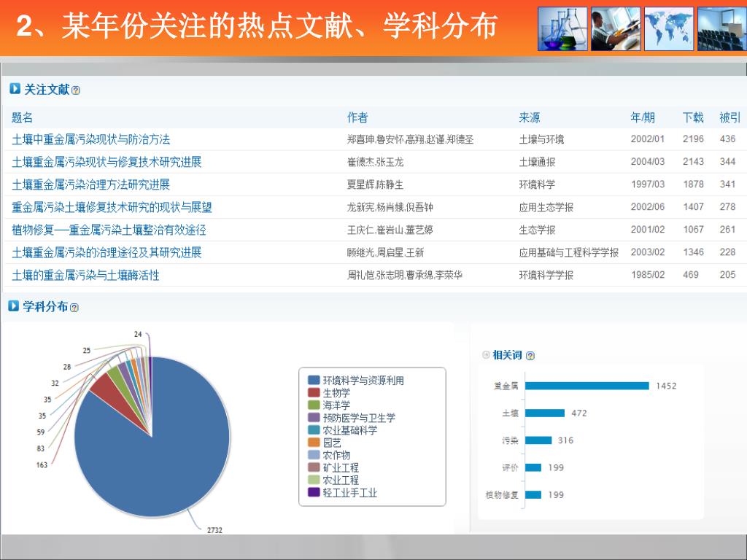Click the 农业基础科学 teal legend swatch
The height and width of the screenshot is (560, 747).
click(x=314, y=430)
